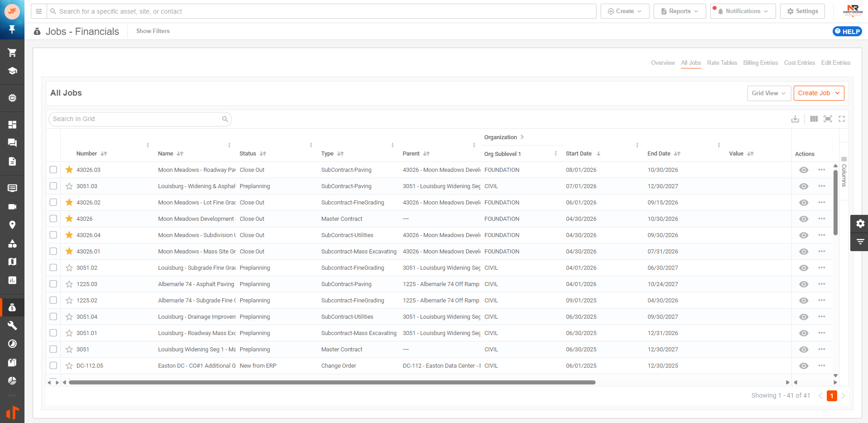Switch to the Edit Entries tab
This screenshot has width=868, height=423.
pyautogui.click(x=836, y=63)
